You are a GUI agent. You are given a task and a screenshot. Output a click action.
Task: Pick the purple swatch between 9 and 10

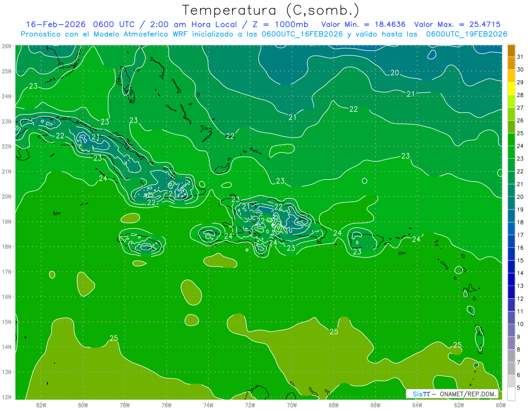[512, 330]
